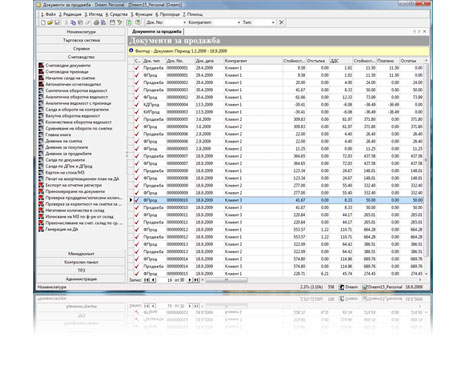Open the Тип dropdown in toolbar

273,22
